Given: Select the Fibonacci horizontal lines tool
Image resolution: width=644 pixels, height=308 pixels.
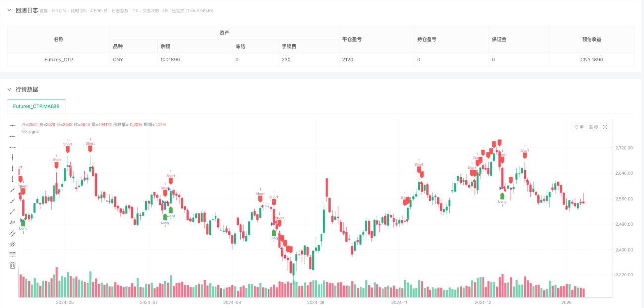Looking at the screenshot, I should 12,255.
